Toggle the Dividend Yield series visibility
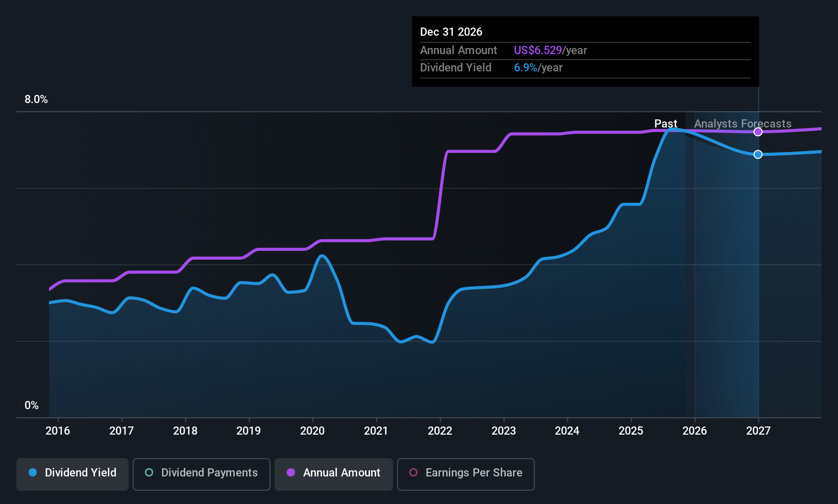This screenshot has width=838, height=504. point(72,474)
